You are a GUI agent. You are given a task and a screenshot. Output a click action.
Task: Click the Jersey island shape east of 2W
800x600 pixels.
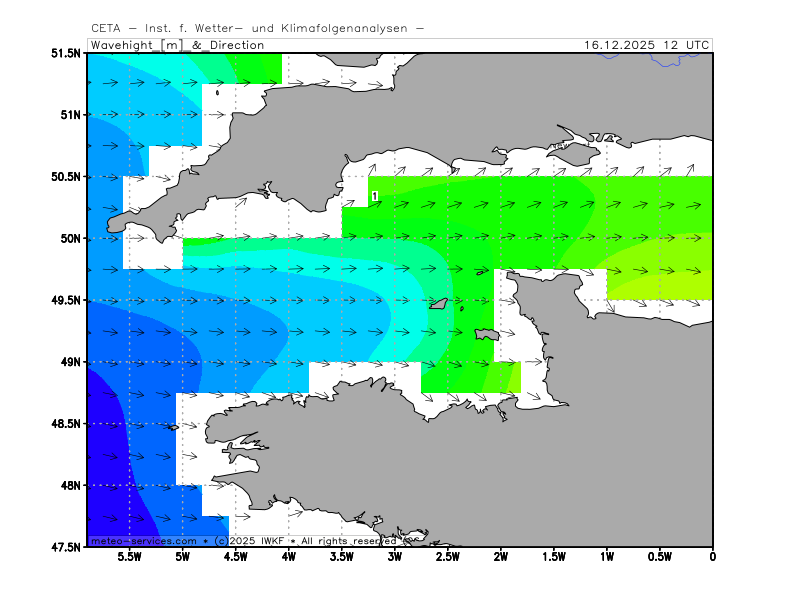coord(486,335)
